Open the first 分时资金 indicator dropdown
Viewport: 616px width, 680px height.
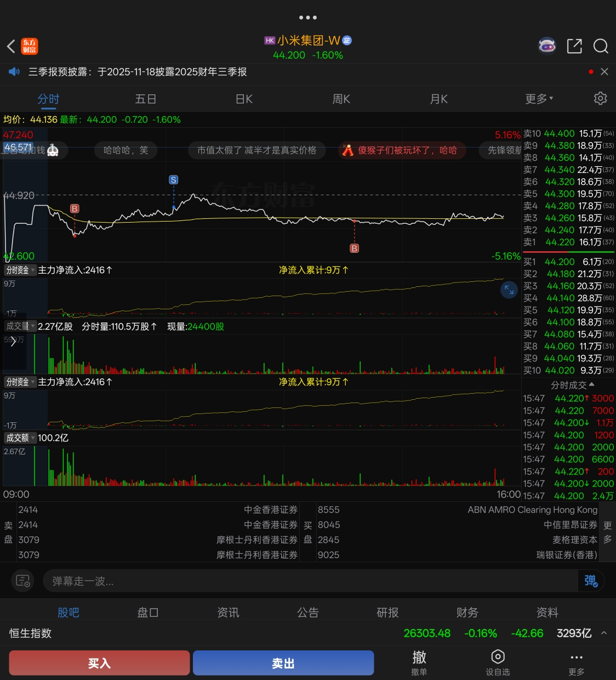pos(20,270)
